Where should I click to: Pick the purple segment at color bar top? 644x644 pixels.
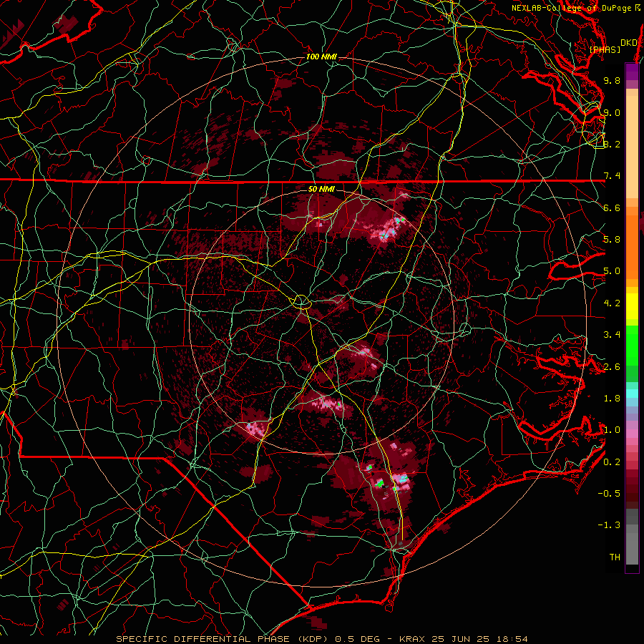632,72
